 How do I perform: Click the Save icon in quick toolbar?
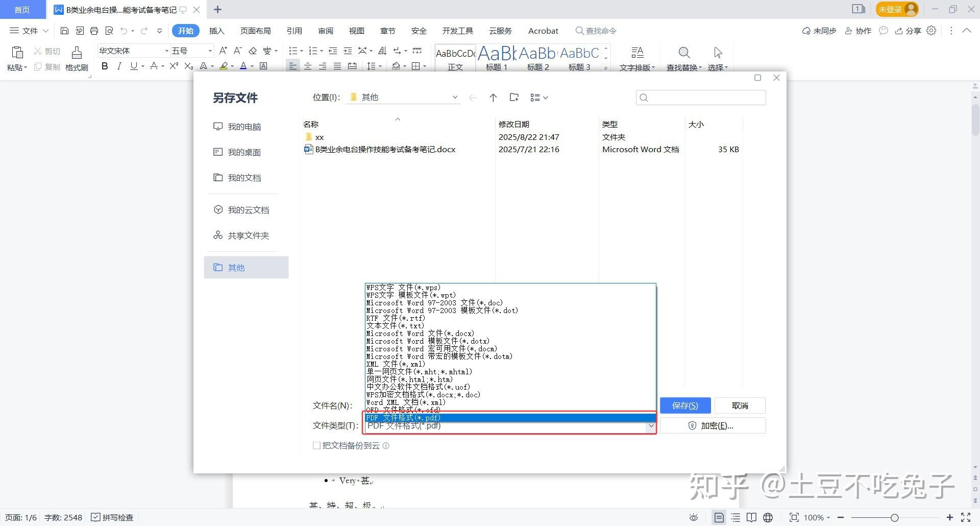point(64,31)
